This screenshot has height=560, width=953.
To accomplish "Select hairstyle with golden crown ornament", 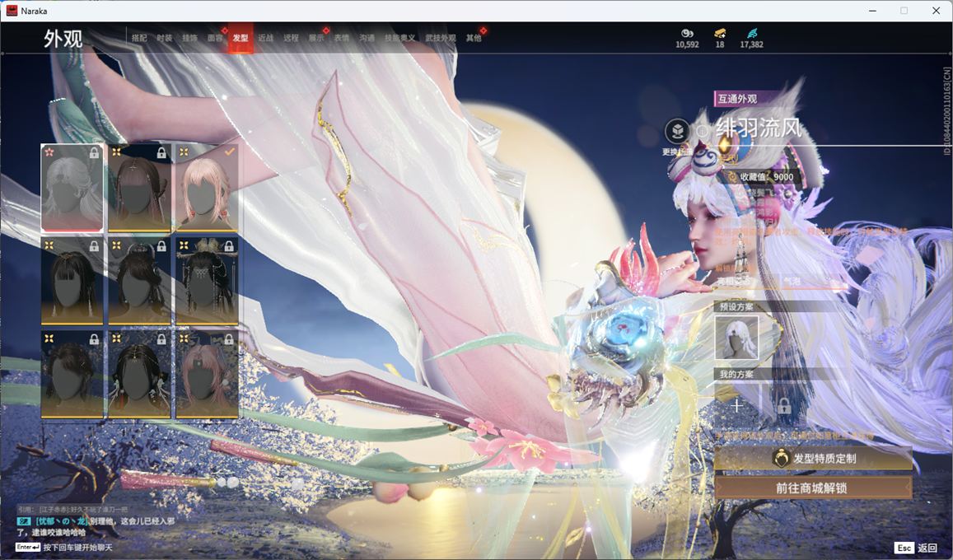I will point(207,281).
